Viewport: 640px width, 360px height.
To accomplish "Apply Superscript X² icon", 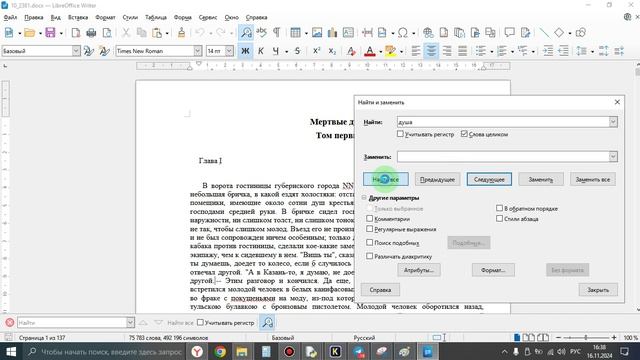I will pos(316,51).
